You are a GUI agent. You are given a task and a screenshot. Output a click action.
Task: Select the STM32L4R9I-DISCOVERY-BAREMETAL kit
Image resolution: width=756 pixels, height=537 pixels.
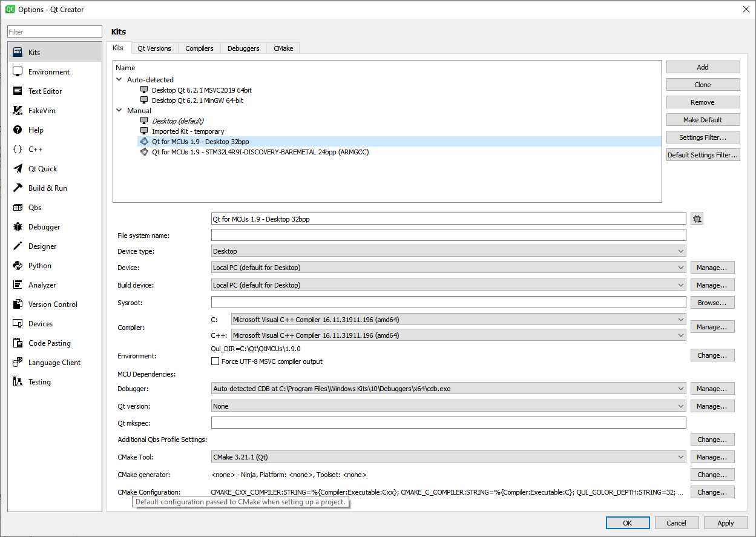click(260, 152)
